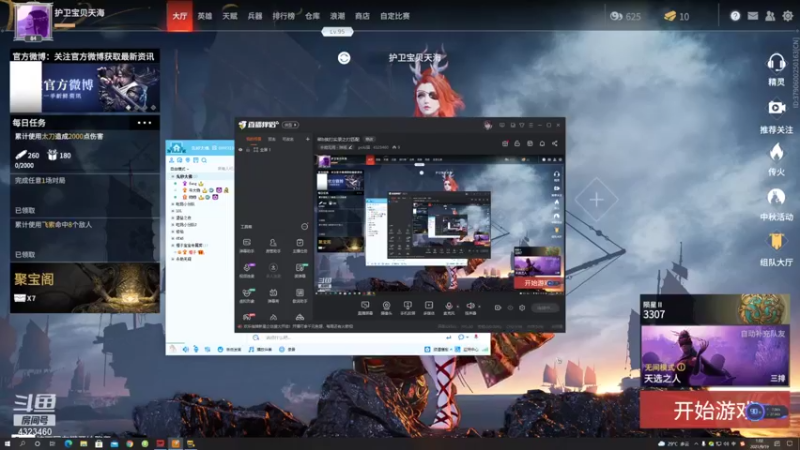The width and height of the screenshot is (800, 450).
Task: Open Chrome from the taskbar
Action: (130, 444)
